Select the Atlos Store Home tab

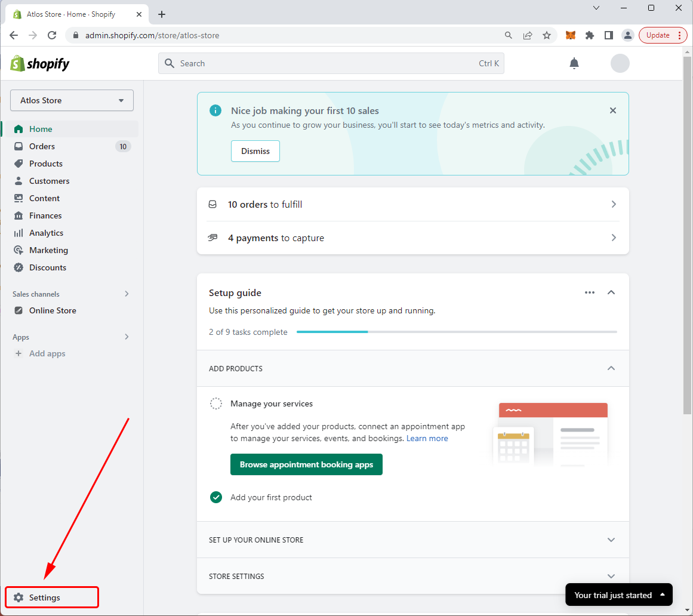tap(78, 14)
